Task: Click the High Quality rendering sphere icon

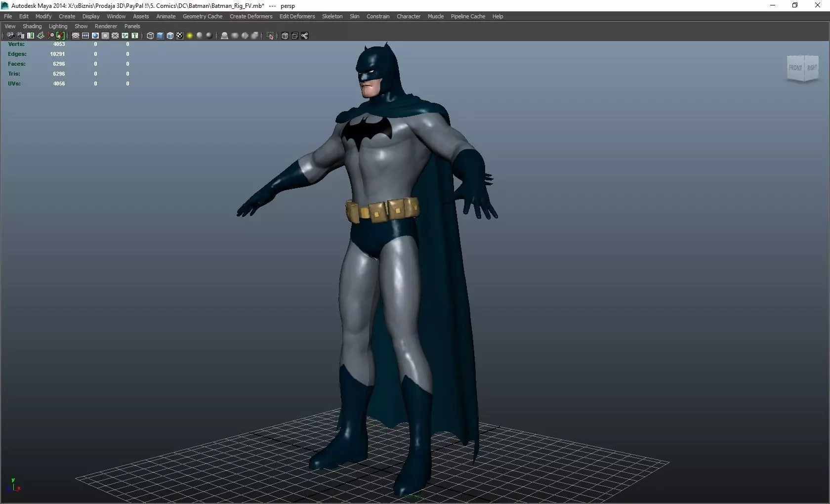Action: point(209,36)
